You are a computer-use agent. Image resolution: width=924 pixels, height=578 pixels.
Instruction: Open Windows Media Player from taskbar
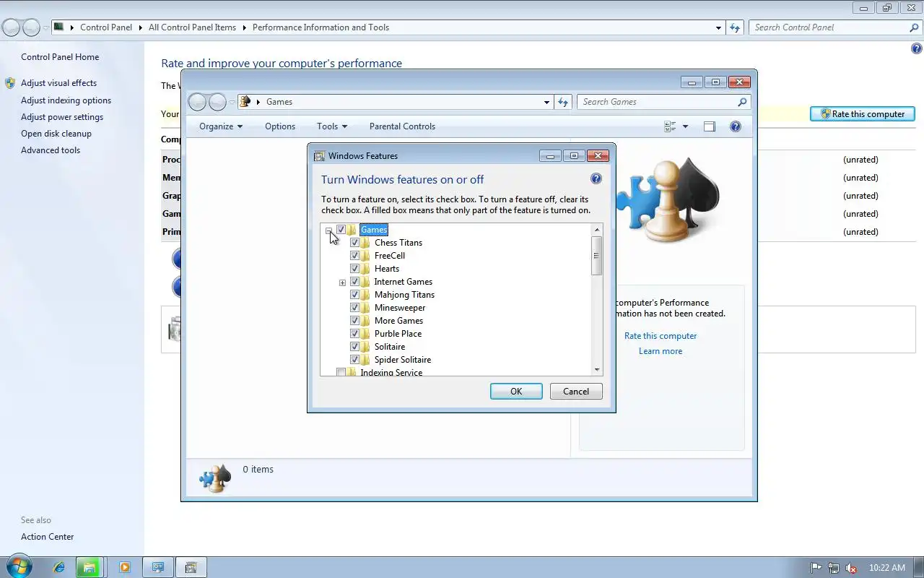click(124, 568)
